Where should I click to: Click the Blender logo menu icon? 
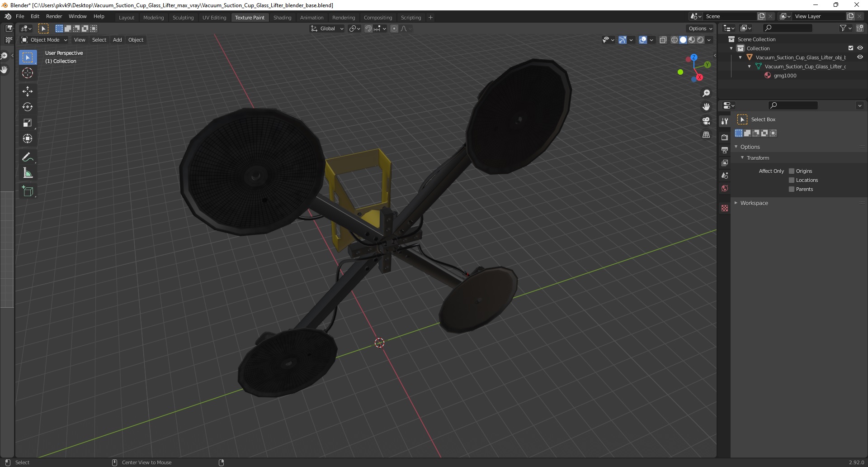8,16
